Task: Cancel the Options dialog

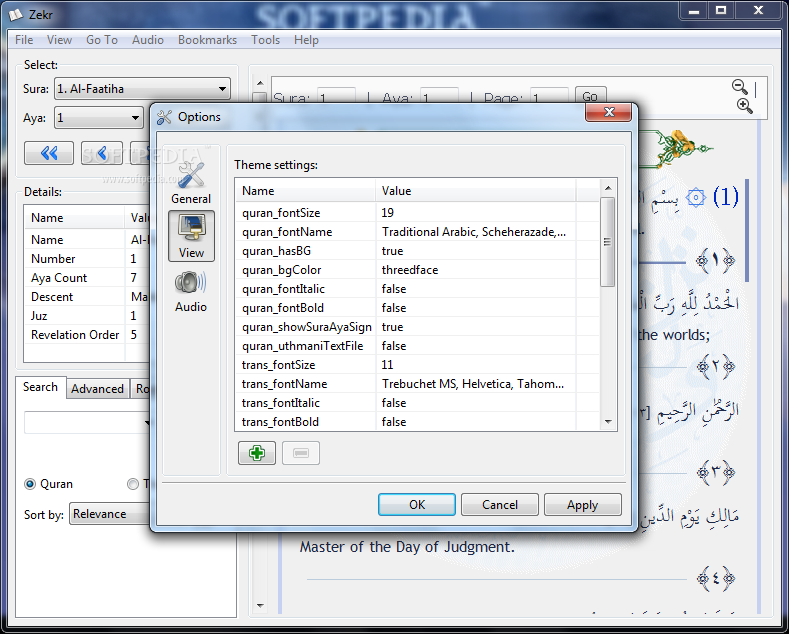Action: 500,505
